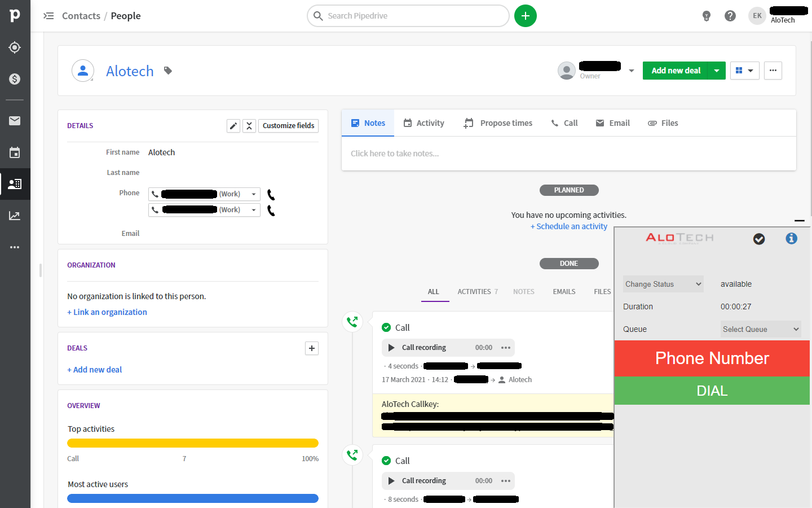
Task: Open second phone Work type dropdown
Action: (254, 210)
